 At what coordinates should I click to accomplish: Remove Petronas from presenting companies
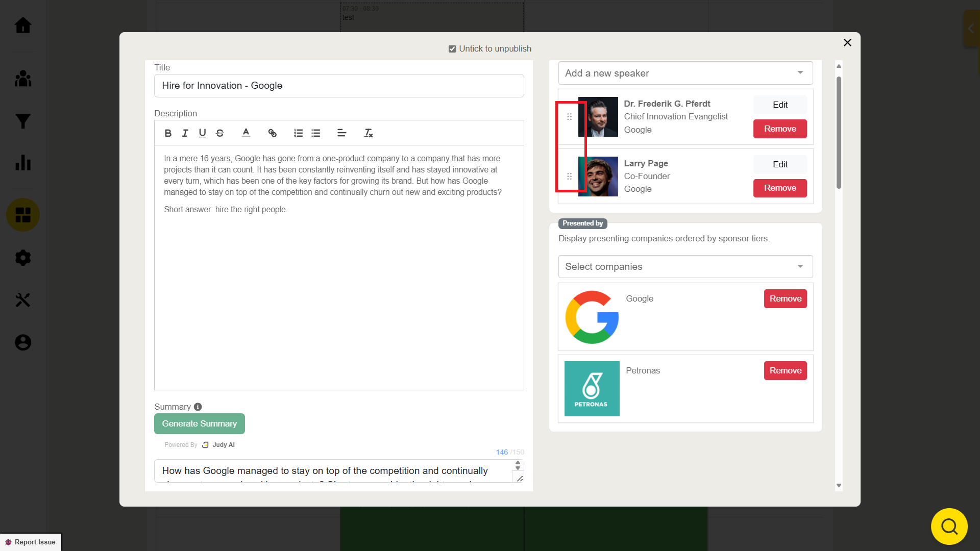[x=785, y=371]
